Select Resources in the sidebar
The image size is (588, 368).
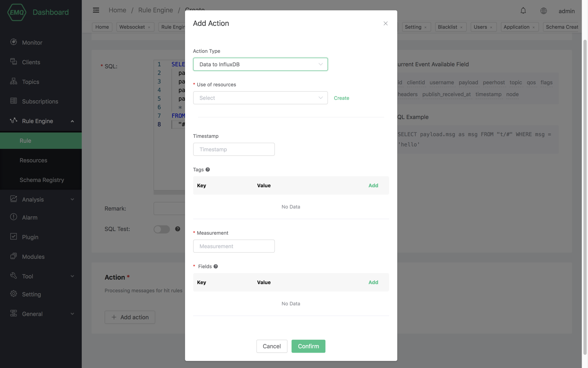click(33, 160)
